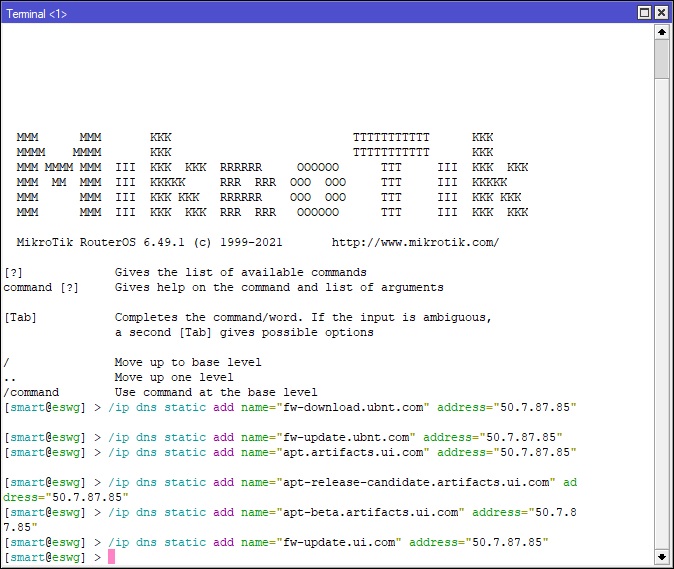This screenshot has width=674, height=569.
Task: Maximize the Terminal <1> window
Action: coord(644,12)
